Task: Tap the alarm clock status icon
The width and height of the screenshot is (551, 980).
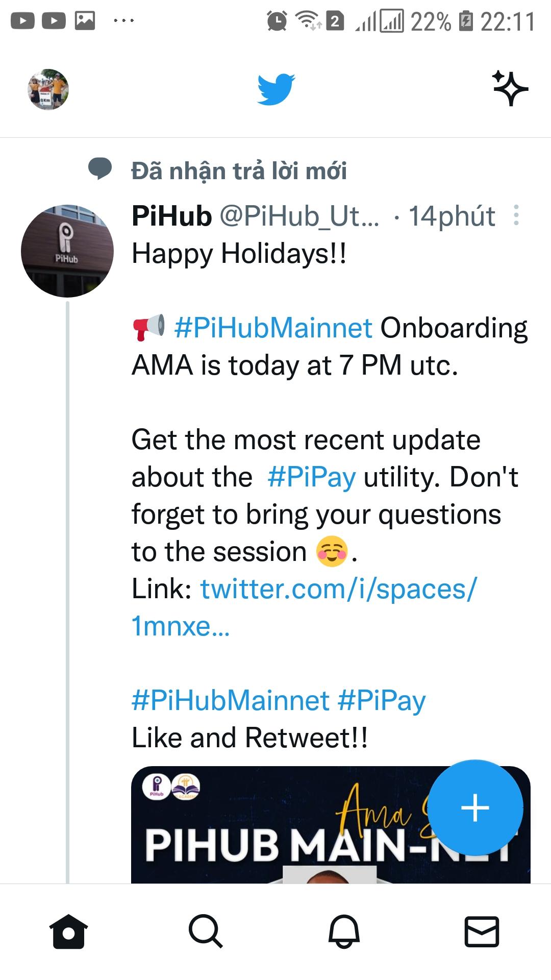Action: point(277,21)
